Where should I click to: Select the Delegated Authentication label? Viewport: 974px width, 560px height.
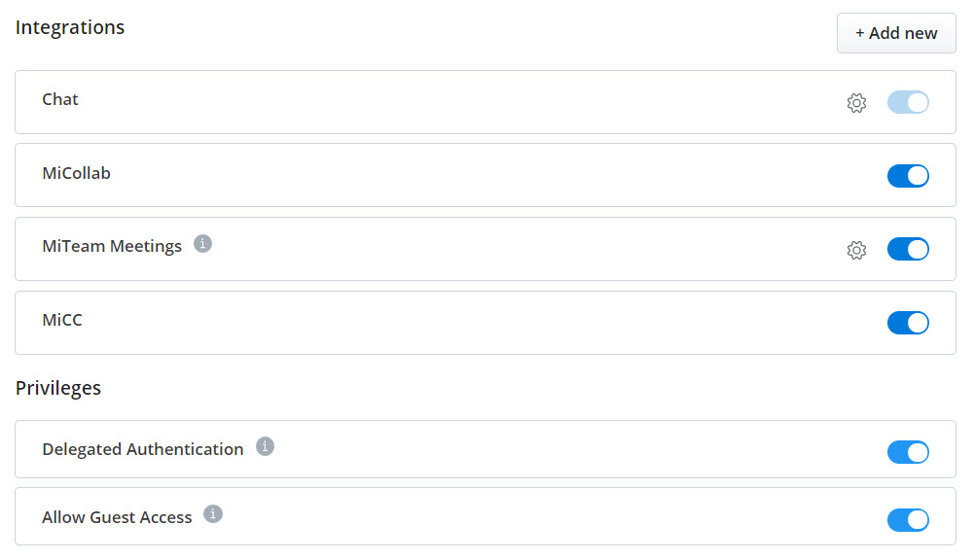142,449
